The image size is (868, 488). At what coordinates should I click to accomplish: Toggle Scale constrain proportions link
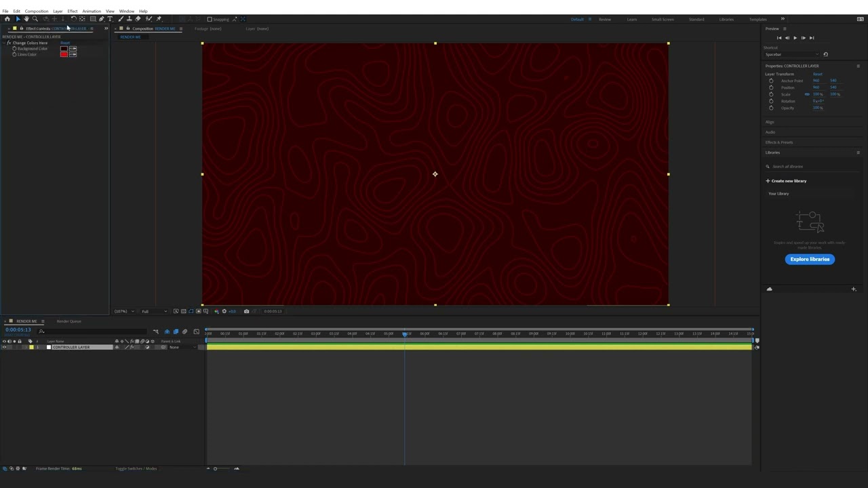(807, 94)
